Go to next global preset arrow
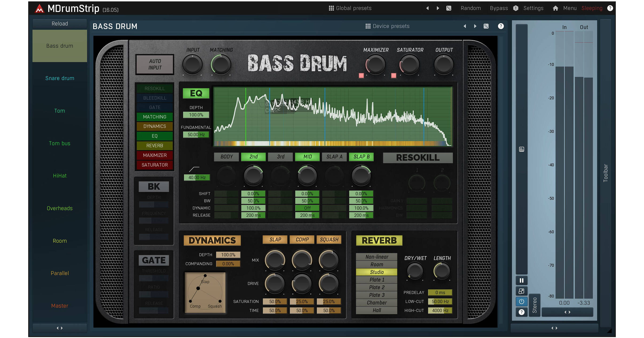This screenshot has width=644, height=338. click(438, 8)
